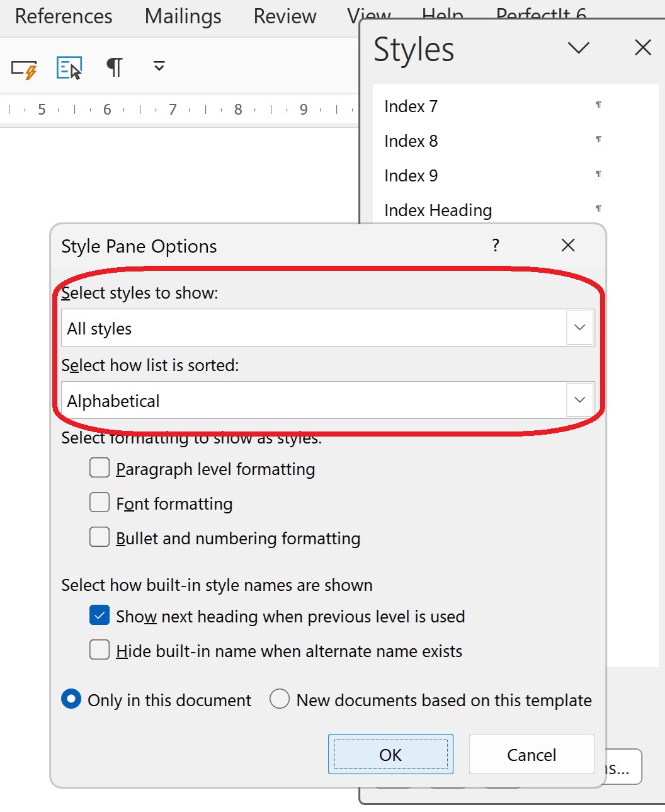
Task: Uncheck Show next heading when previous used
Action: coord(99,615)
